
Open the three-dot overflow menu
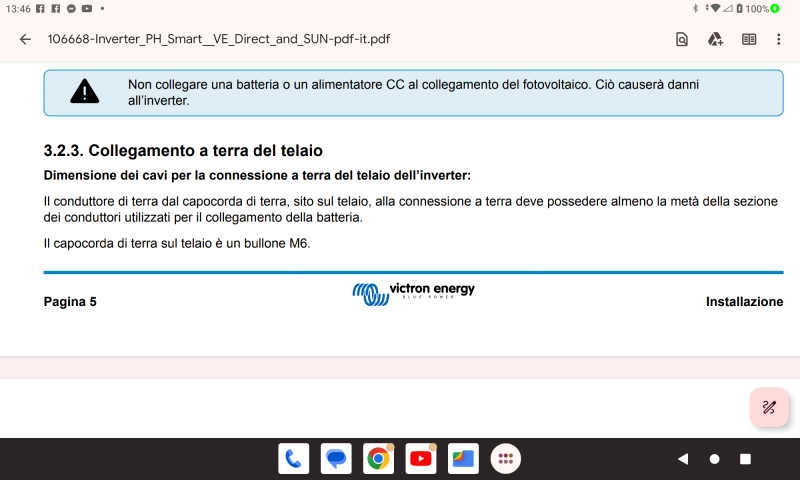779,39
